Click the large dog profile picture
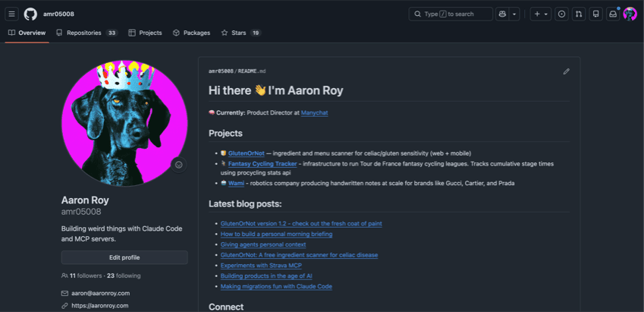 click(x=124, y=123)
